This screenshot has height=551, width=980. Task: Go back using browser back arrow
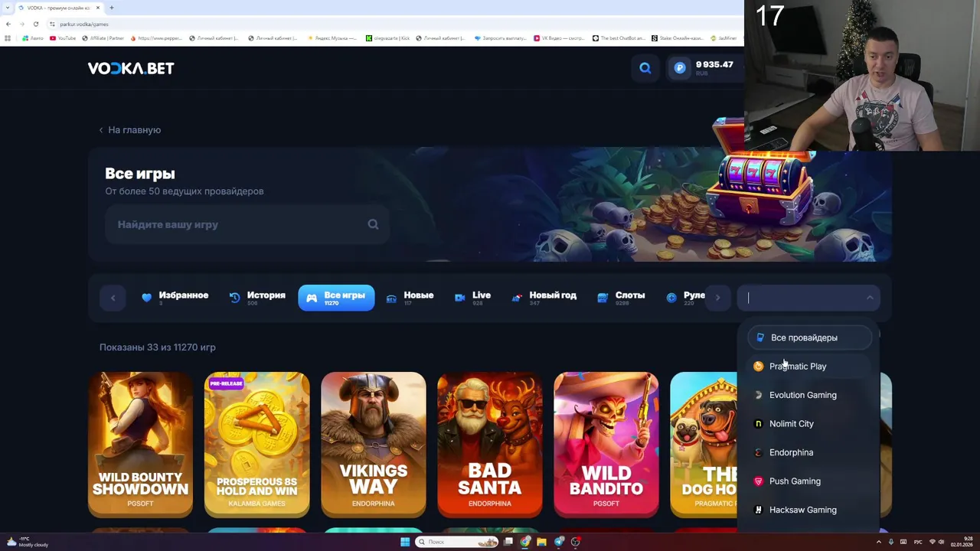click(8, 24)
